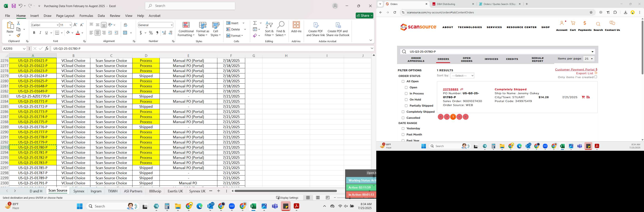Click the Format Painter brush icon
The image size is (644, 212).
point(18,35)
